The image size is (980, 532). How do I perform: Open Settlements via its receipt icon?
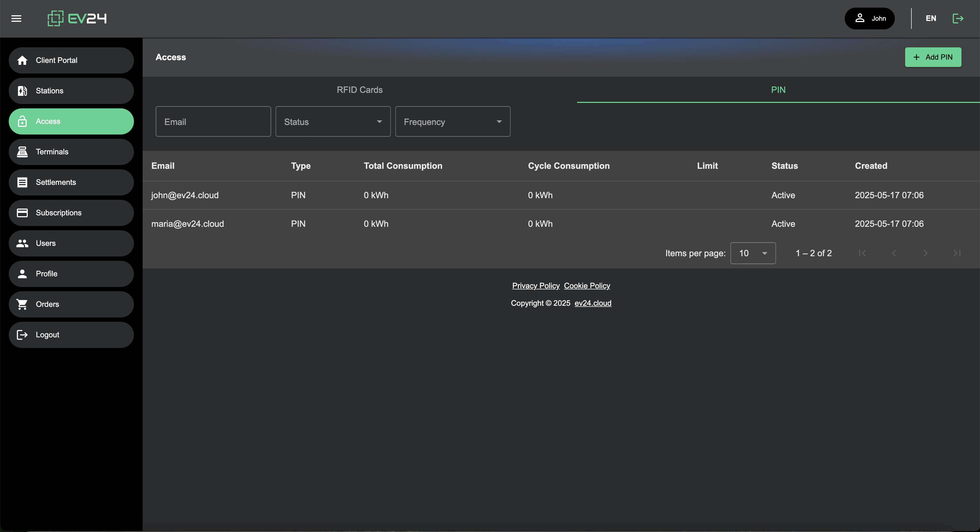tap(22, 182)
